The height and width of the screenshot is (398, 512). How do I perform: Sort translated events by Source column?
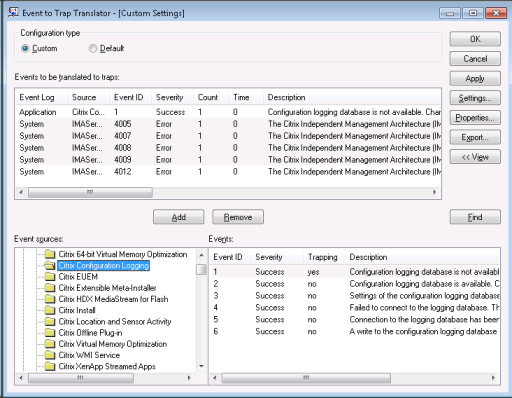88,97
